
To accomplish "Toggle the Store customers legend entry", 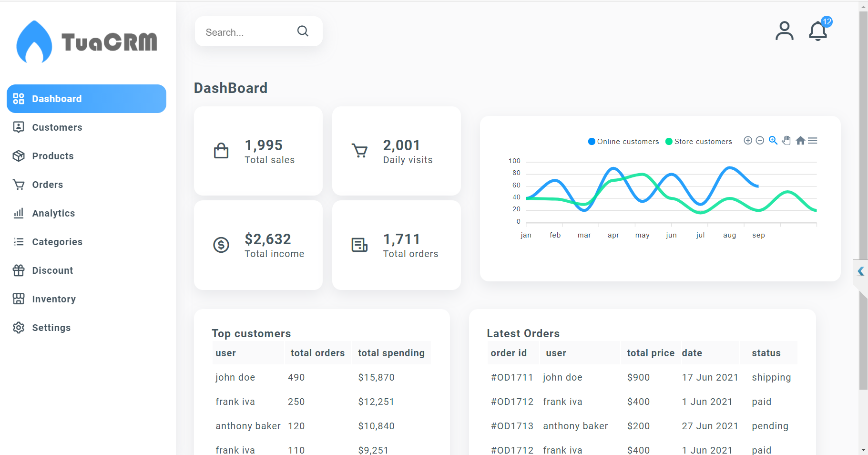I will coord(698,141).
